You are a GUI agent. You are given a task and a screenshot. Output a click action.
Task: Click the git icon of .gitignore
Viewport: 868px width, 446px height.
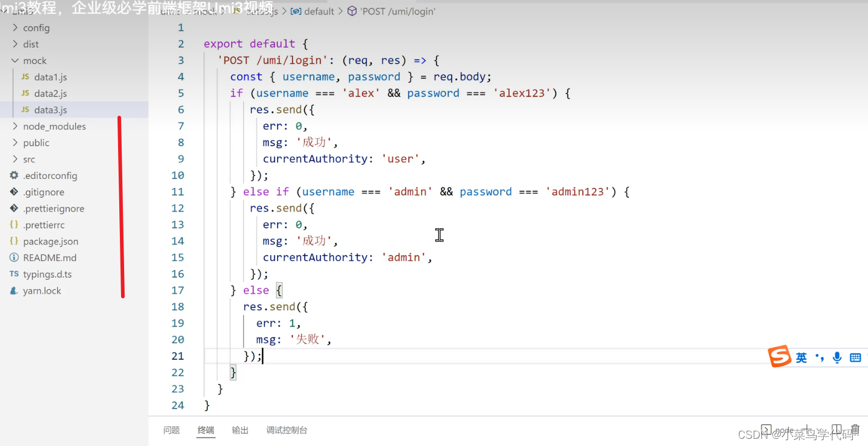14,192
